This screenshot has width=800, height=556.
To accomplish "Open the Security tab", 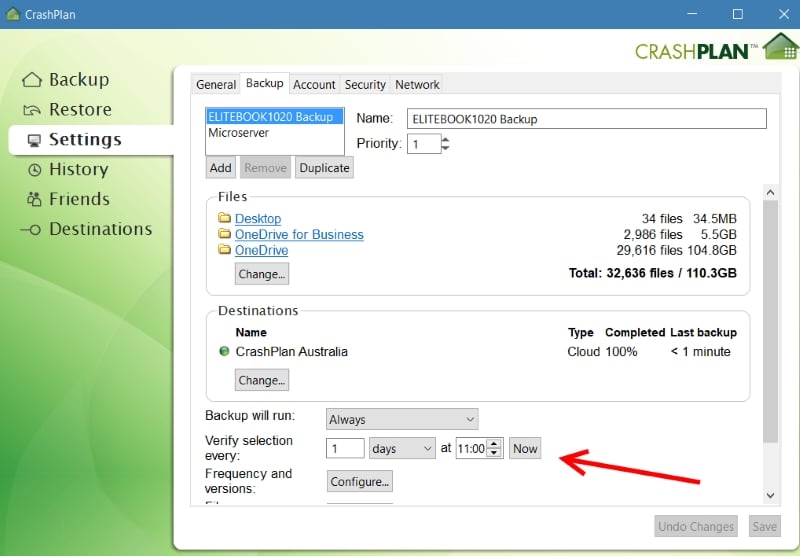I will point(365,84).
